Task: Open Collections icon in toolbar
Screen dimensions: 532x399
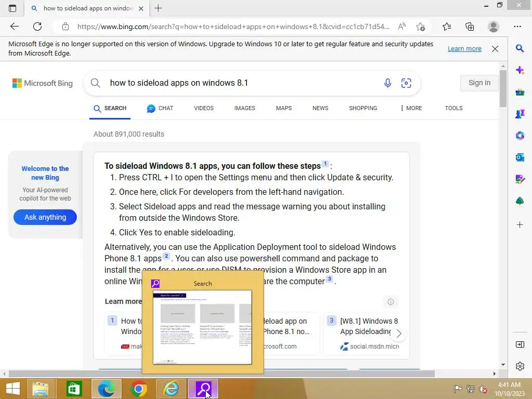Action: coord(470,26)
